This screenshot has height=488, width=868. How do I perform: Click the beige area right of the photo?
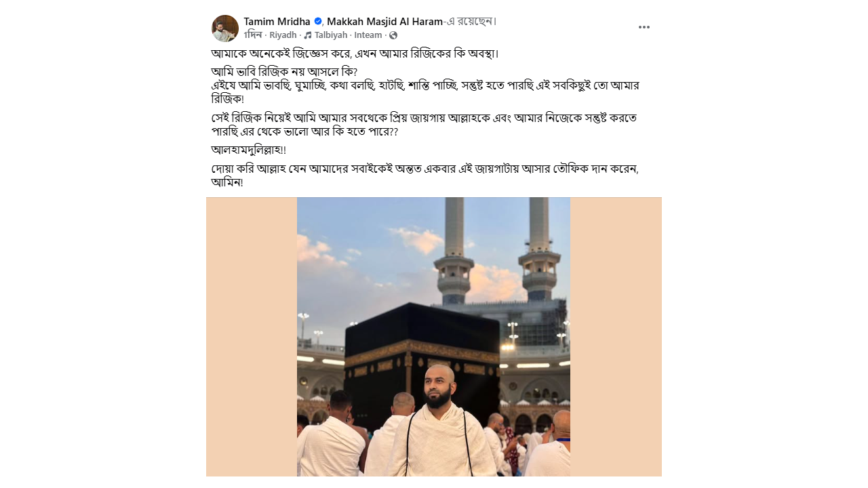coord(616,337)
